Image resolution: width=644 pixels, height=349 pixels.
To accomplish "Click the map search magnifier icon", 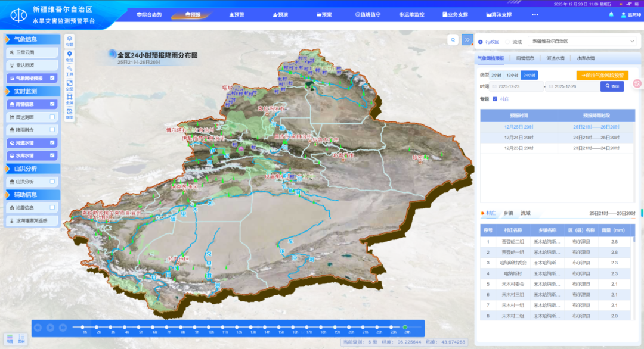I will click(x=453, y=40).
